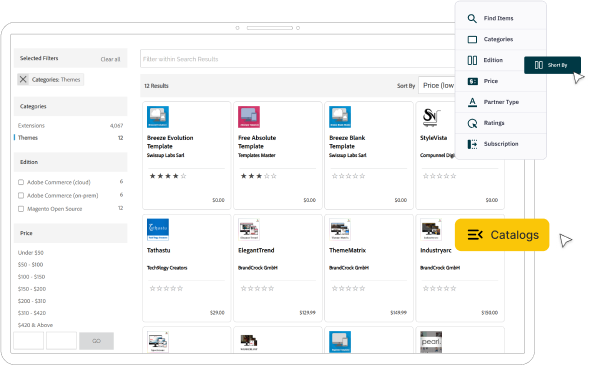Open Breeze Blank Template title
Screen dimensions: 600x386
tap(347, 142)
